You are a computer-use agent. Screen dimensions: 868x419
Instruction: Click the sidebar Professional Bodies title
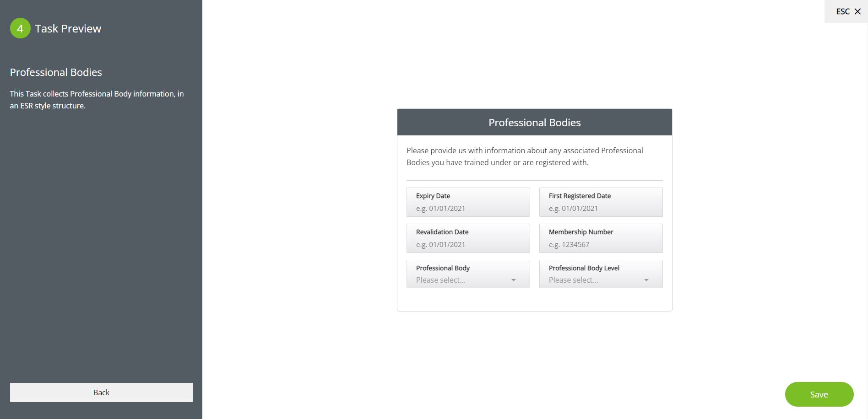click(x=56, y=72)
